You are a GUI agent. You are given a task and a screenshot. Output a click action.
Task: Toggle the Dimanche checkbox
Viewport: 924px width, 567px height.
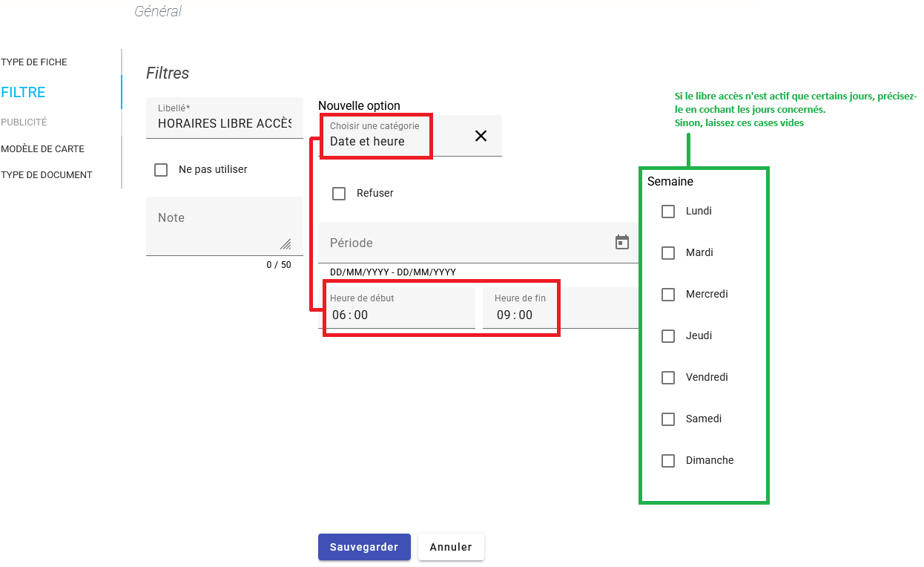668,461
